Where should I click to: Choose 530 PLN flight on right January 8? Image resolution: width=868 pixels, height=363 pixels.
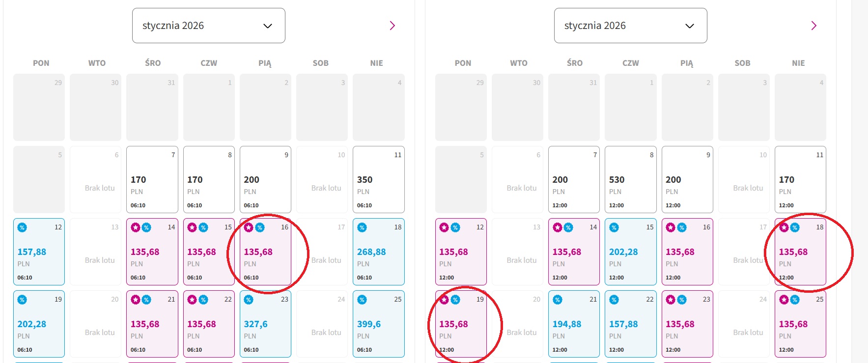[631, 179]
